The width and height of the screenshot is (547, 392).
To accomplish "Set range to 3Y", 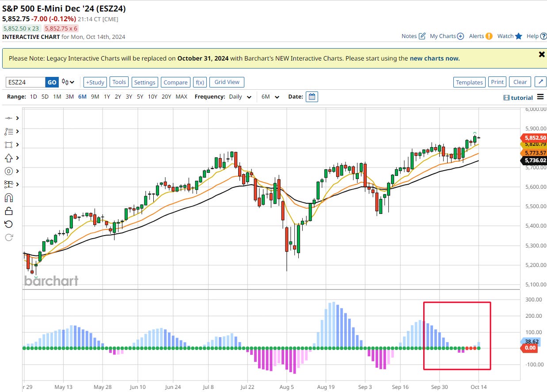I will point(129,97).
